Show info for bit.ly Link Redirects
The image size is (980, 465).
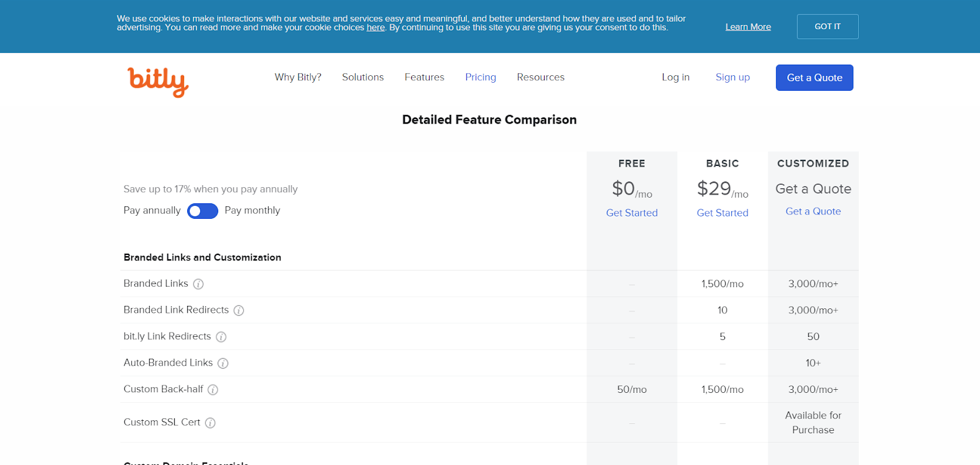click(x=221, y=337)
